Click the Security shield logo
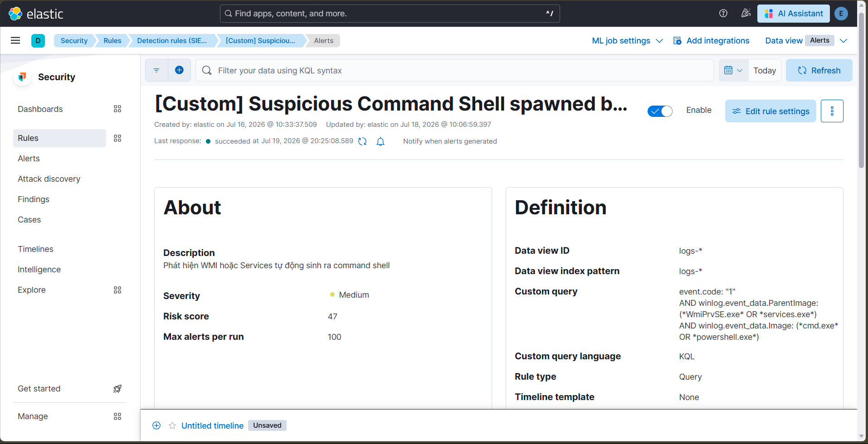This screenshot has height=444, width=868. 22,77
